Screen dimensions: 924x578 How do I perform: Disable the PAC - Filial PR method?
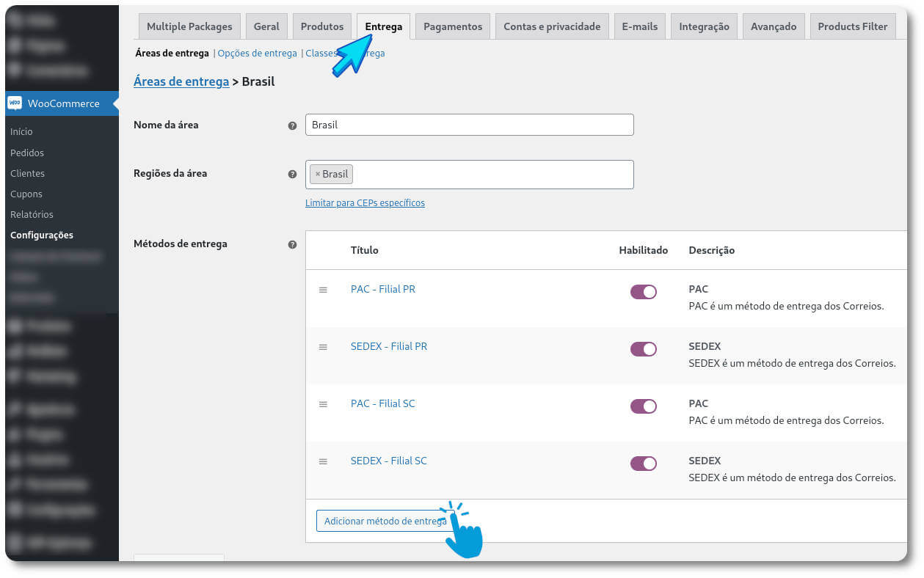[644, 292]
